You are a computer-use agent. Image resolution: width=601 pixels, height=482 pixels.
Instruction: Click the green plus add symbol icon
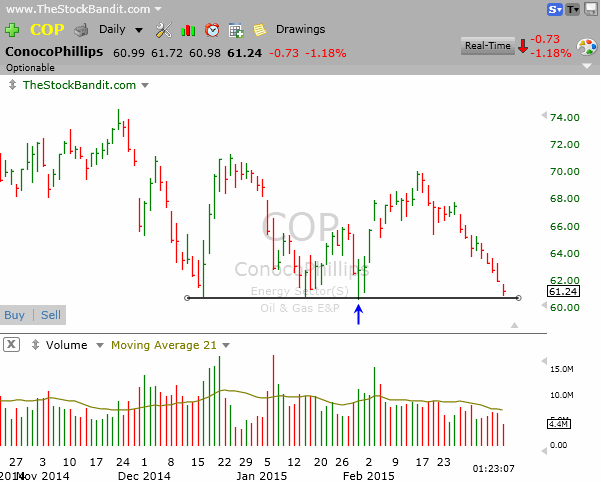pos(12,30)
